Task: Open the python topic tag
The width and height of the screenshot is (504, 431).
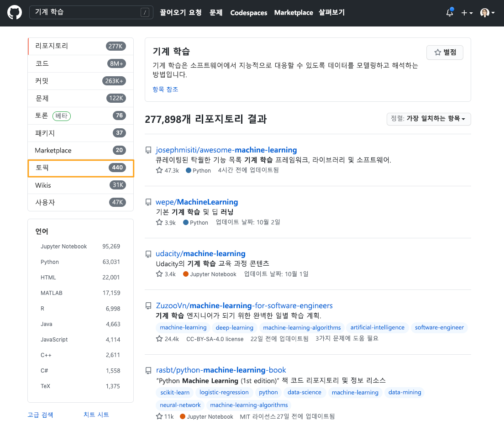Action: [268, 393]
